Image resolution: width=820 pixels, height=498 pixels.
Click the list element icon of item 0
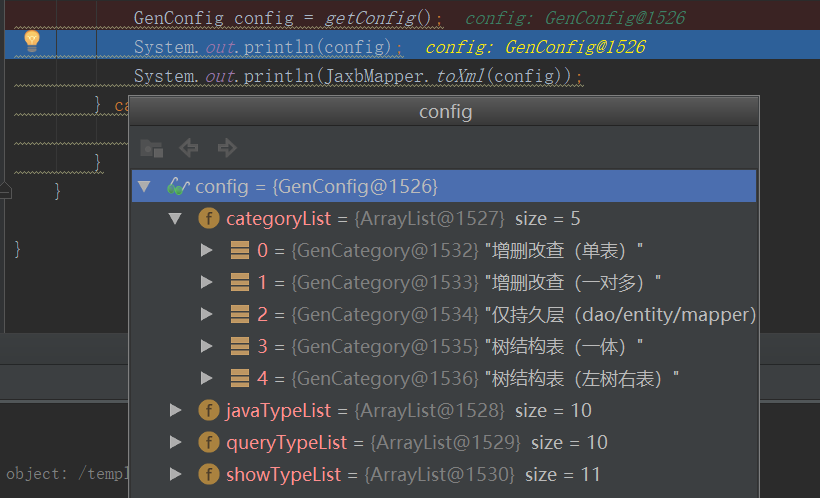[x=240, y=251]
